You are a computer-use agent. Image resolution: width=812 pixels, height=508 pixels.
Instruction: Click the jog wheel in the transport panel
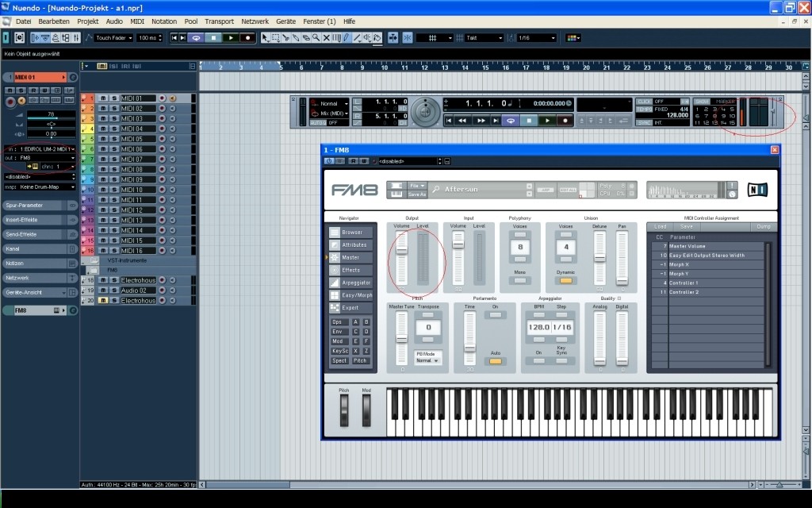[425, 111]
